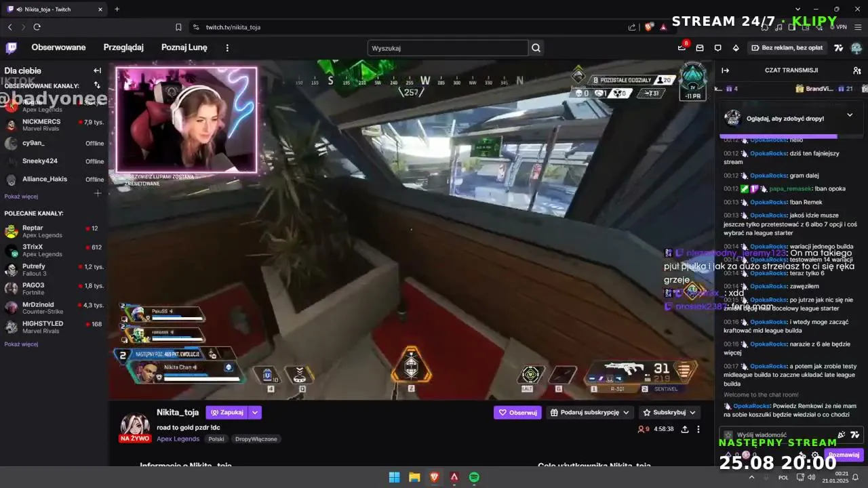Image resolution: width=868 pixels, height=488 pixels.
Task: Collapse the Dla ciebie sidebar
Action: coord(97,70)
